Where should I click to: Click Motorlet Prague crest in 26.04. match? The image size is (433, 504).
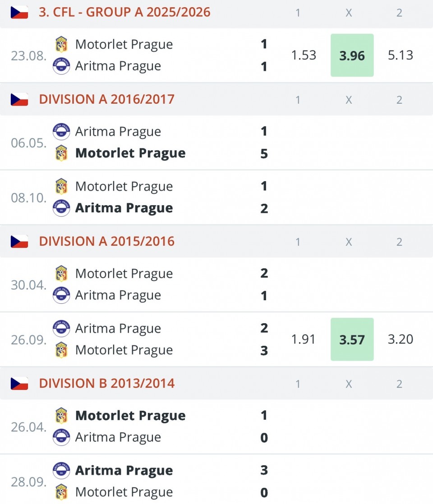point(61,416)
